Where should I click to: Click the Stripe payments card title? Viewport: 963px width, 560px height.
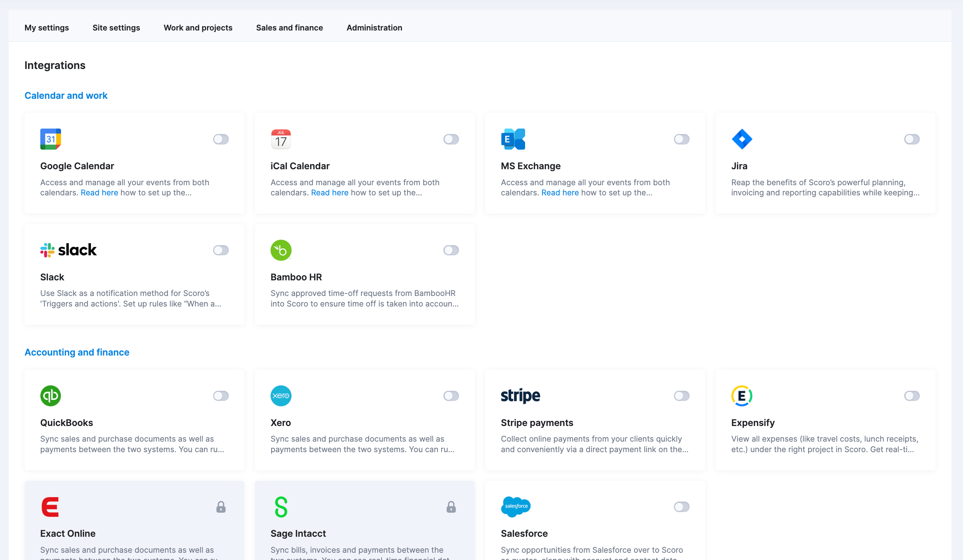point(537,423)
